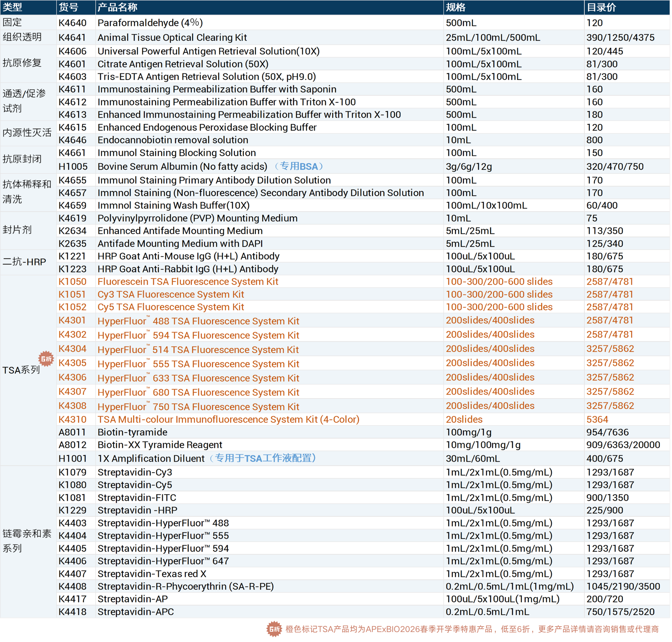
Task: Select HyperFluor 488 TSA Fluorescence System Kit
Action: click(x=198, y=321)
